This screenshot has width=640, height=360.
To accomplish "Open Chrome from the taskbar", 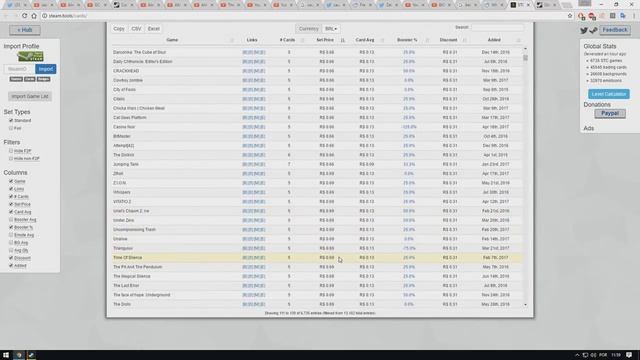I will [x=19, y=355].
